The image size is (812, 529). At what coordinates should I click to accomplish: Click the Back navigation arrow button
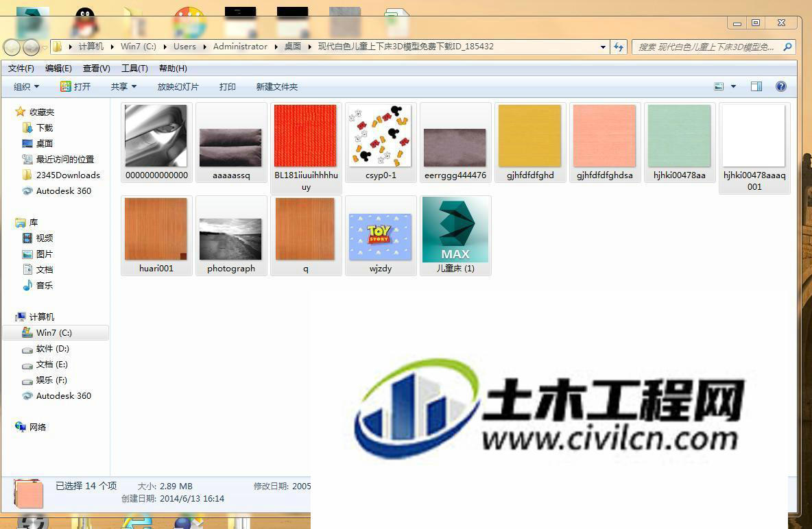[x=12, y=47]
